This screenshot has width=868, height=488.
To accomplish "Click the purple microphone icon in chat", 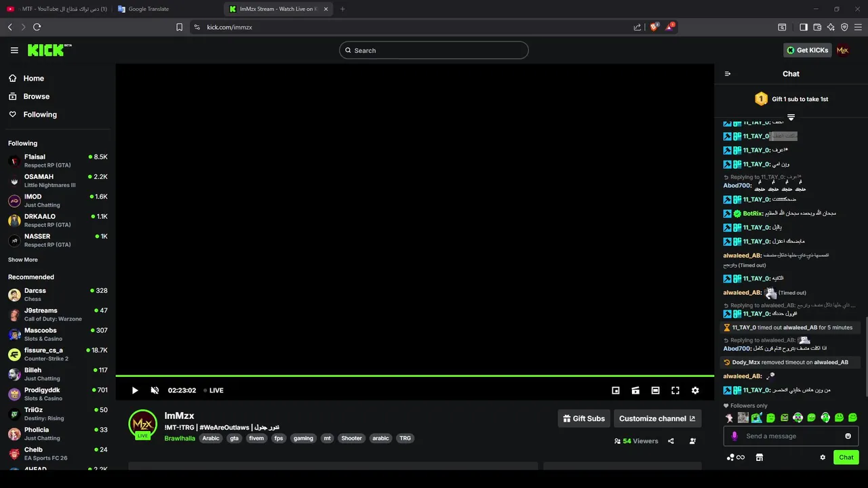I will pos(734,436).
